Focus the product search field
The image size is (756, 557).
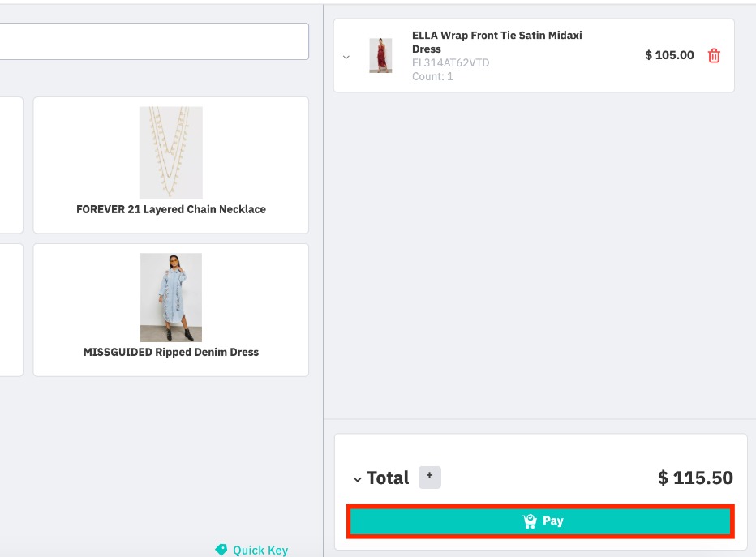(154, 41)
